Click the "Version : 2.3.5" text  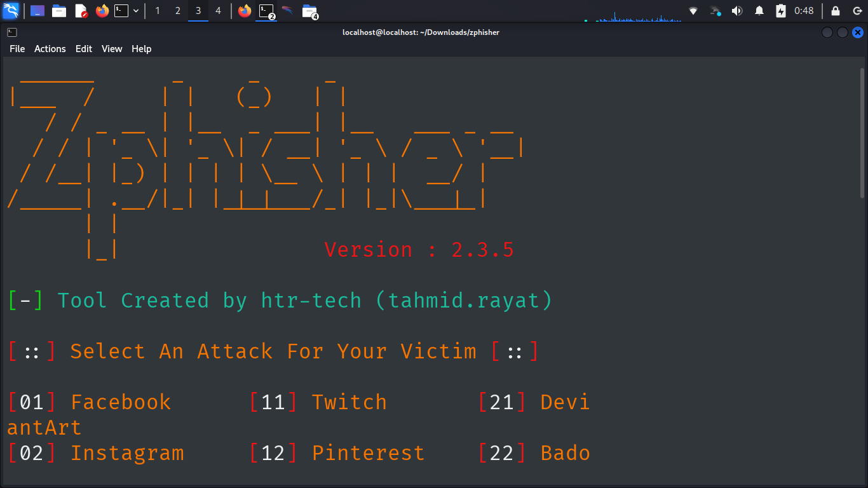click(x=419, y=250)
